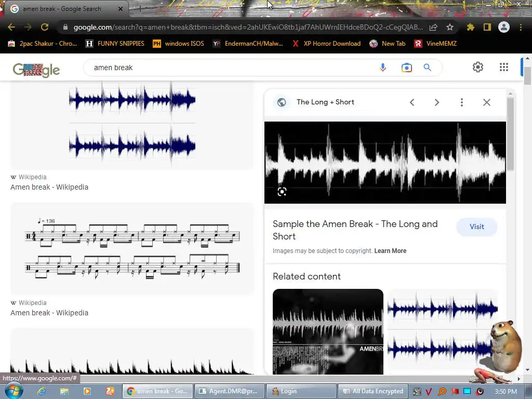
Task: Open the related blue waveform thumbnail
Action: 442,329
